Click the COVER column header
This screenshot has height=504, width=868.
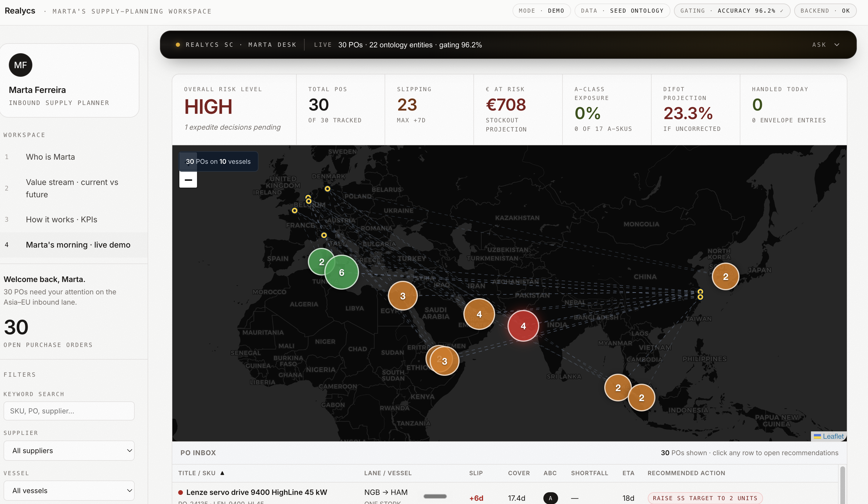point(519,473)
